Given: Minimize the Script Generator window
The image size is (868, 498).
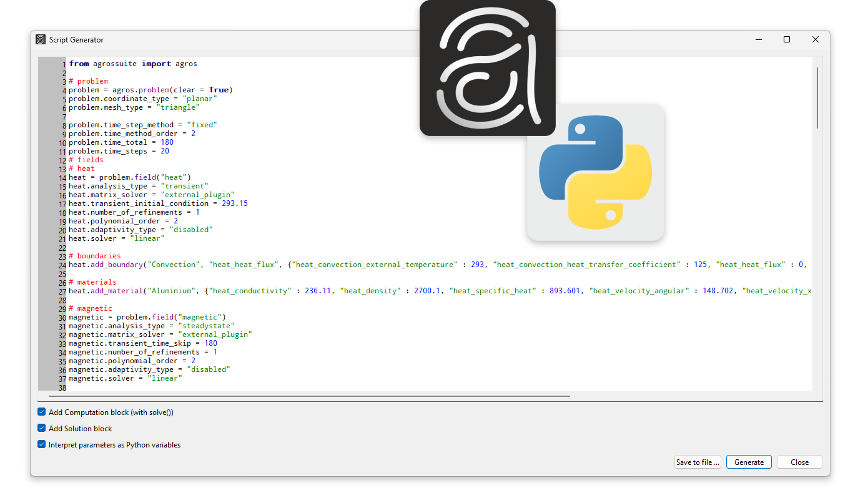Looking at the screenshot, I should pyautogui.click(x=759, y=39).
